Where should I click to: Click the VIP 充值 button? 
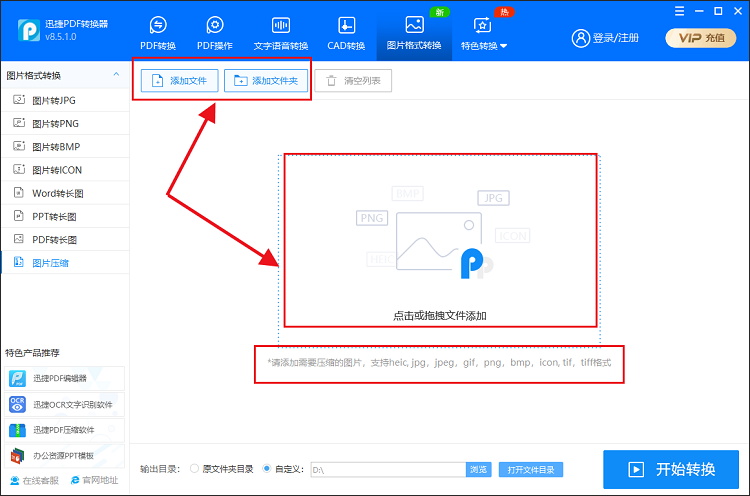tap(701, 38)
